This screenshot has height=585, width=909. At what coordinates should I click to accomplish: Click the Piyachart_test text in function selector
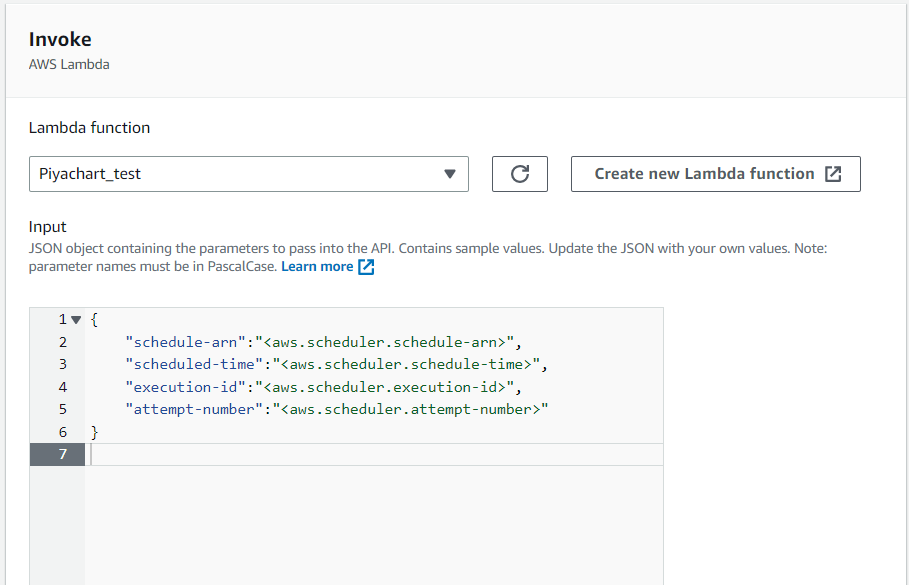tap(90, 174)
